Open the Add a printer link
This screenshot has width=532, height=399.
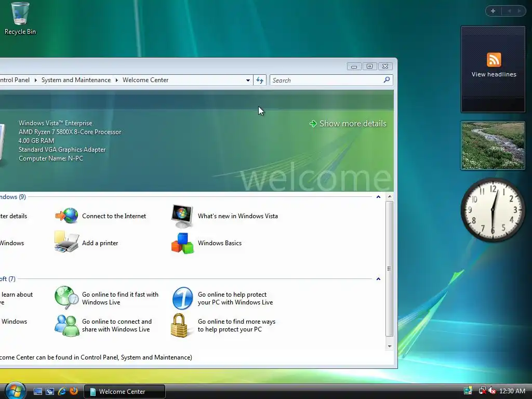coord(100,243)
